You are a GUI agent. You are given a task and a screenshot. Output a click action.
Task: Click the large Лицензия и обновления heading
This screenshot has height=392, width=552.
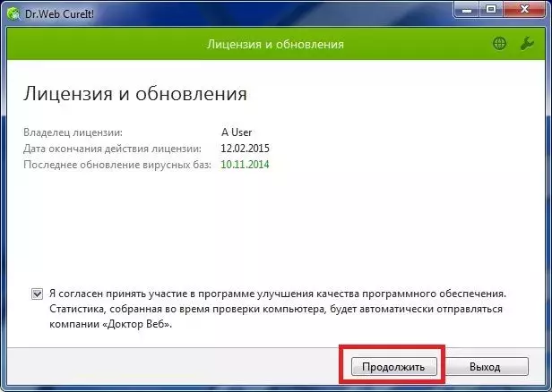[135, 94]
